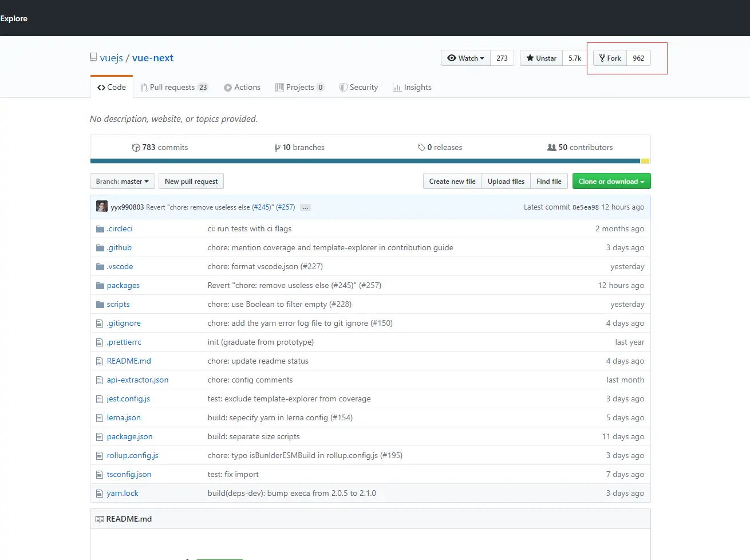
Task: Click the .github folder icon
Action: (100, 248)
